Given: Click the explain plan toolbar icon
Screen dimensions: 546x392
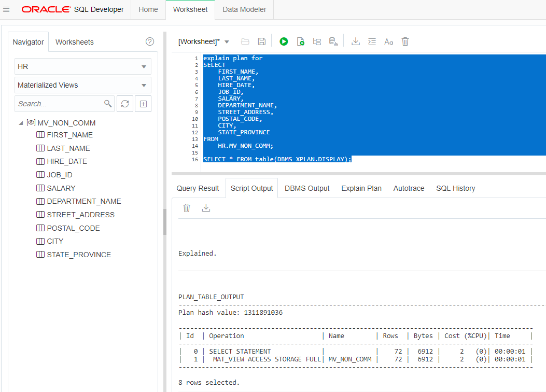Looking at the screenshot, I should 316,42.
